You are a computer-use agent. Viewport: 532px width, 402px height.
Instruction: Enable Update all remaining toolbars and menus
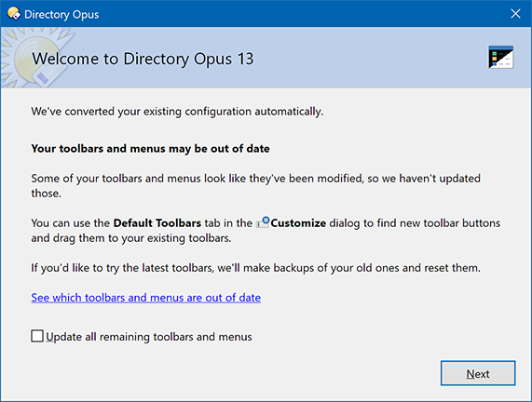point(37,336)
